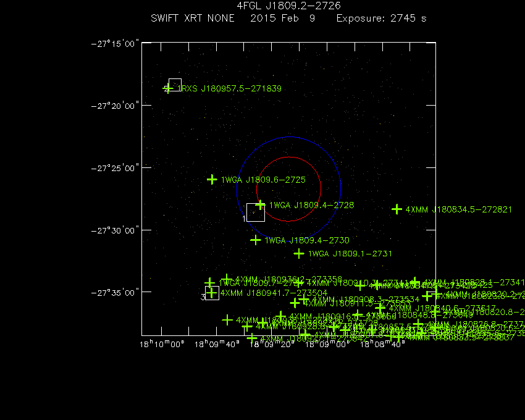Click the right ascension label 18h09m20s
This screenshot has width=525, height=420.
pyautogui.click(x=272, y=344)
